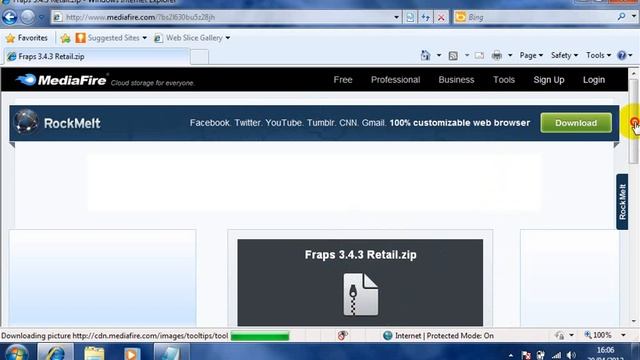Open the Page menu
The image size is (640, 360).
pyautogui.click(x=531, y=55)
